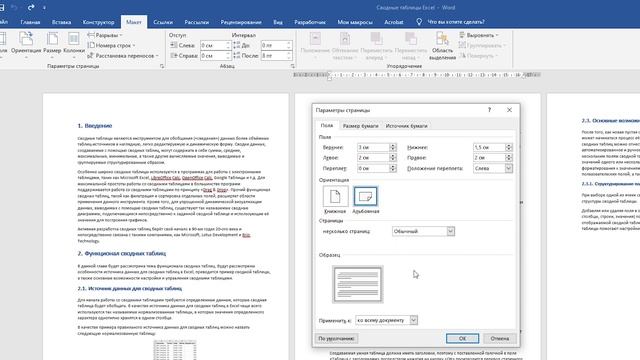Adjust Spacing Before (До) spinner in ribbon
Image resolution: width=640 pixels, height=360 pixels.
pos(289,45)
